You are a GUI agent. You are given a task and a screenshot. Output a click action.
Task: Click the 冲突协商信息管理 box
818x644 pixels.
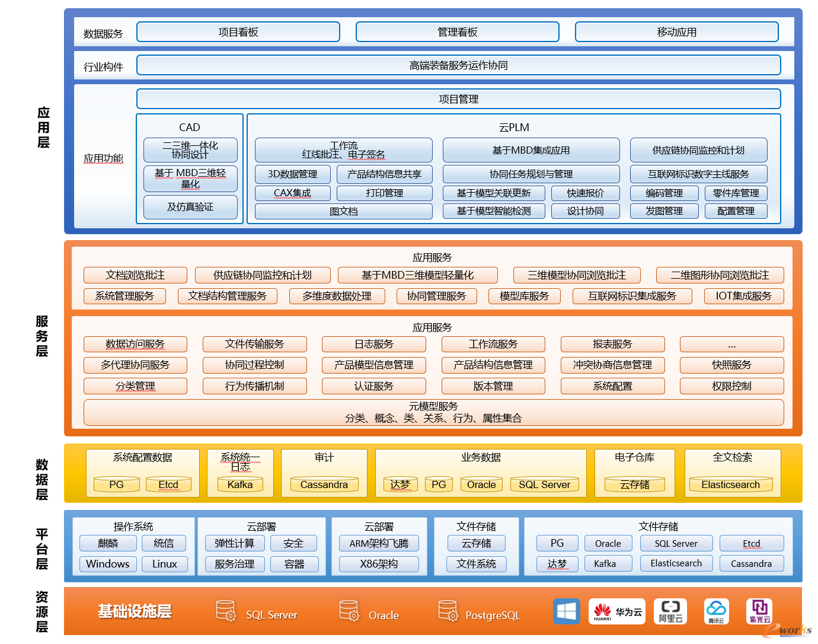pyautogui.click(x=613, y=365)
